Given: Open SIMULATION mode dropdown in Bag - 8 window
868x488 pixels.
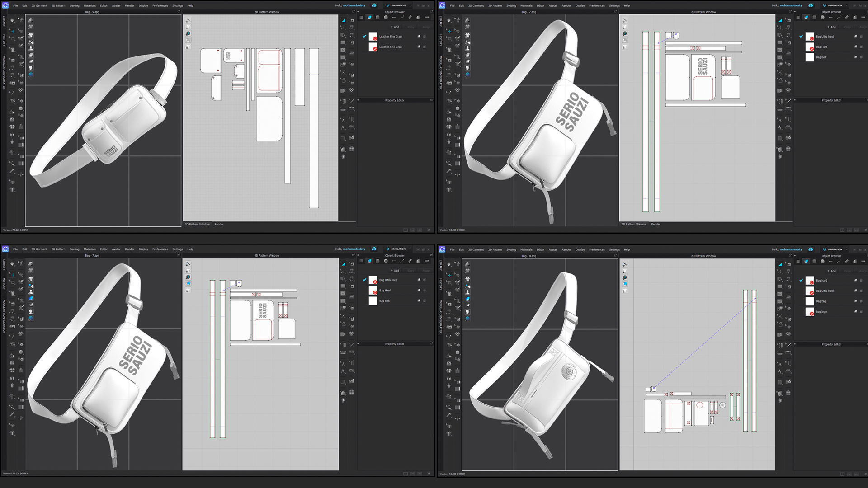Looking at the screenshot, I should (x=835, y=249).
